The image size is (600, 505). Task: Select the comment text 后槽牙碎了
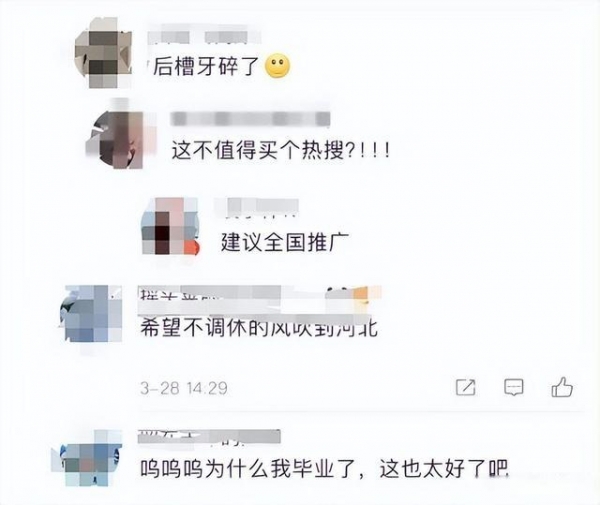coord(206,66)
